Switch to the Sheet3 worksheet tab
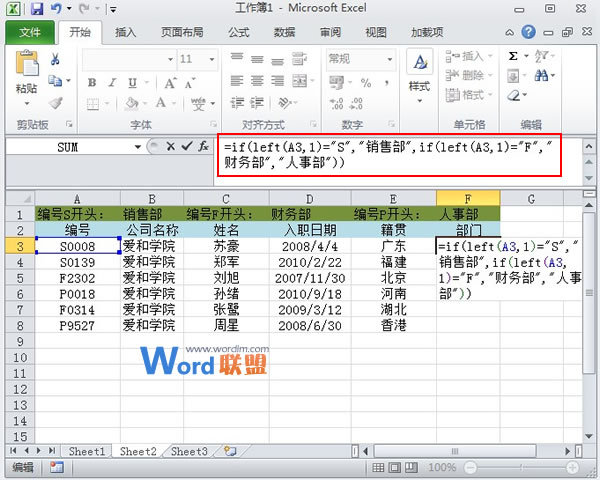600x480 pixels. [x=188, y=452]
